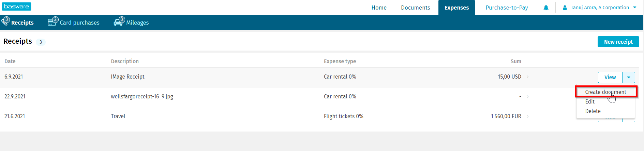The width and height of the screenshot is (644, 151).
Task: Open the wellsfargoreceipt-16_9.jpg receipt row
Action: (142, 97)
